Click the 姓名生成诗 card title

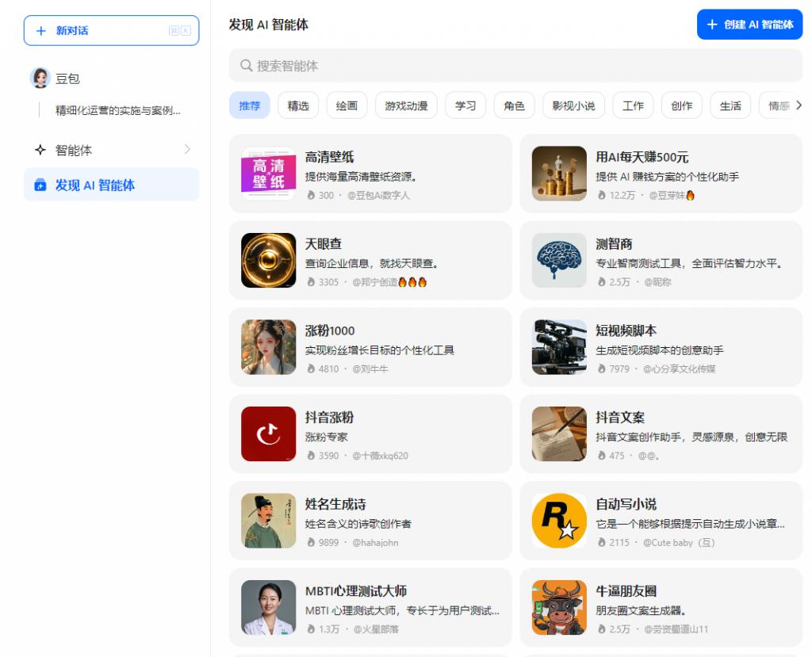[335, 504]
